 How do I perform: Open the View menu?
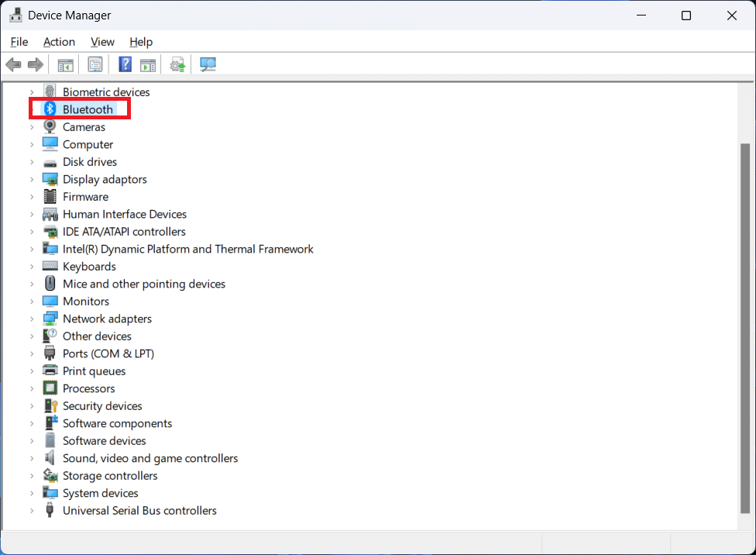tap(102, 42)
